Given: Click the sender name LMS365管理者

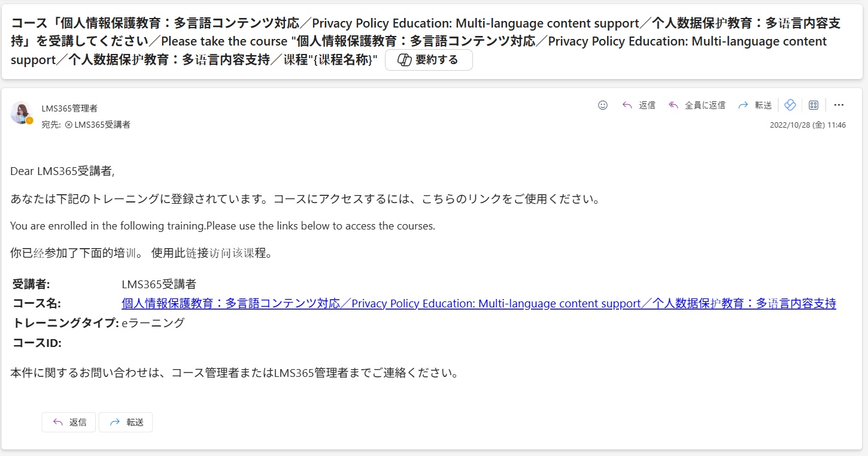Looking at the screenshot, I should 69,108.
